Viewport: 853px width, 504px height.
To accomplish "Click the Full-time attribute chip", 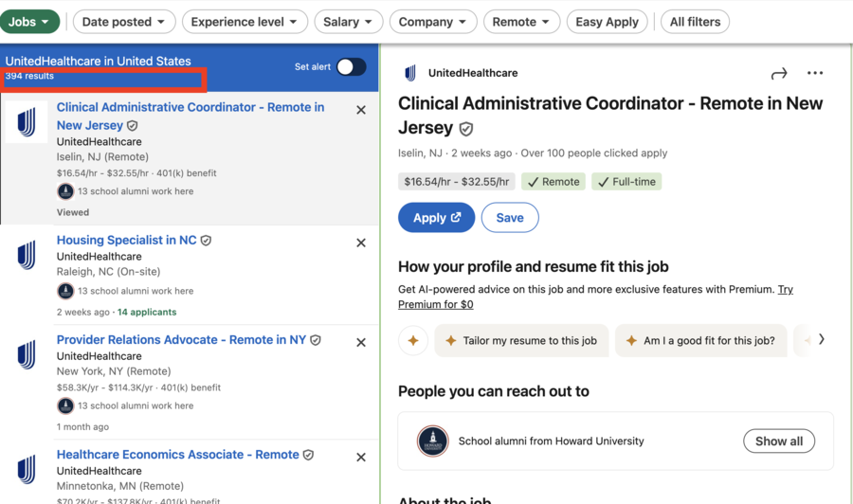I will pyautogui.click(x=626, y=182).
